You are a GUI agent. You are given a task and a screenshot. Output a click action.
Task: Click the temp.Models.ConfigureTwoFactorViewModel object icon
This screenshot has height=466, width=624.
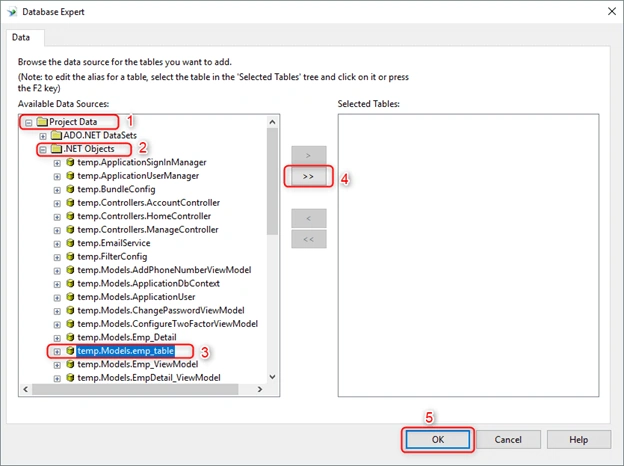70,324
